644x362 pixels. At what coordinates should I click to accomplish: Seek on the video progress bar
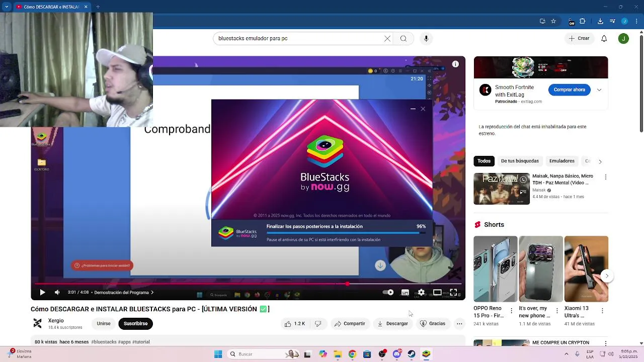coord(248,284)
